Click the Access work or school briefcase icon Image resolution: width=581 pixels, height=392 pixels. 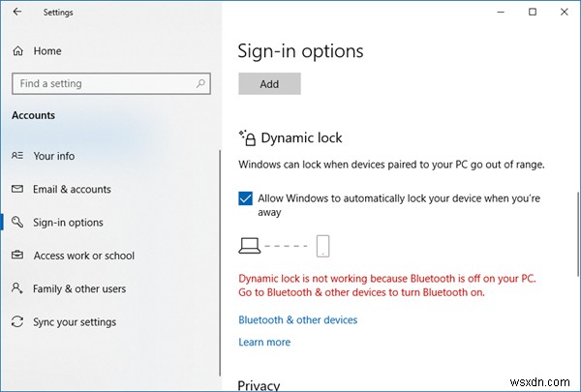pos(17,255)
